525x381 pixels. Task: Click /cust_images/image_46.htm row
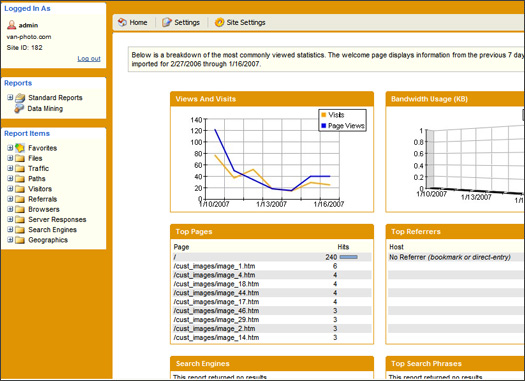point(272,311)
